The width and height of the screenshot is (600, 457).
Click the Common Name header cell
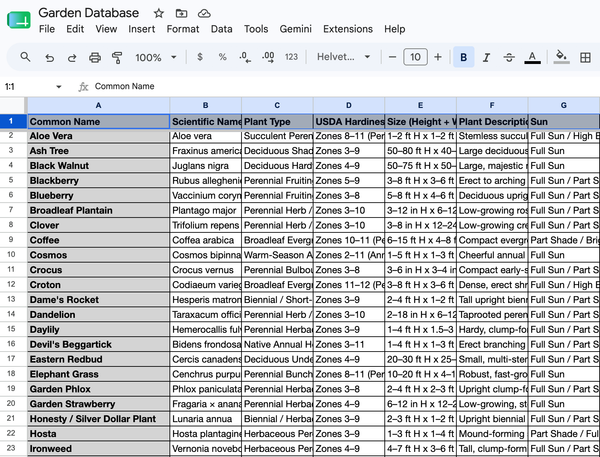pos(99,121)
